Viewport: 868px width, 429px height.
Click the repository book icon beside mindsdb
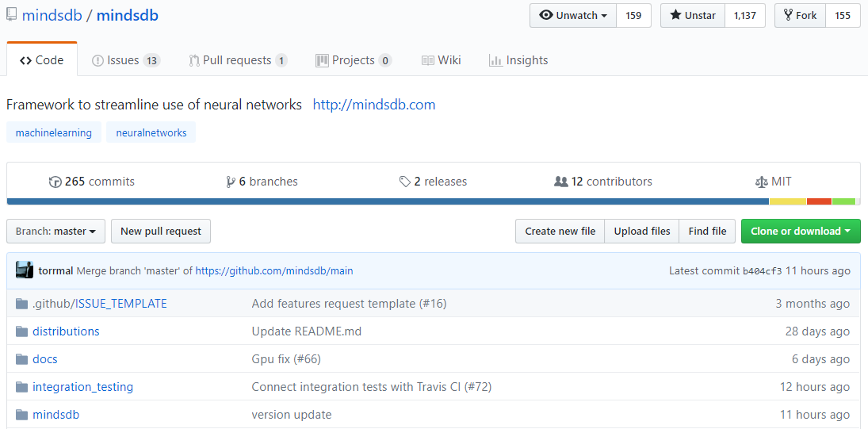[11, 15]
